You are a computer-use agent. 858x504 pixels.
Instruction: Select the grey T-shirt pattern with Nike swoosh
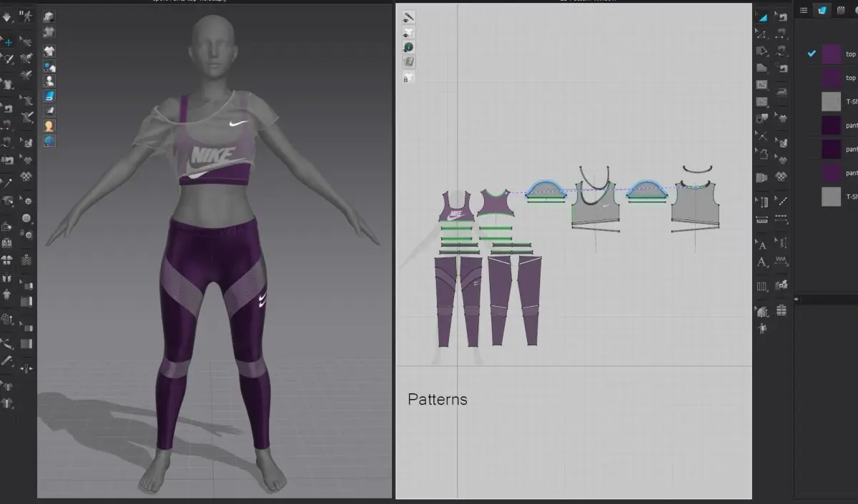[x=595, y=204]
